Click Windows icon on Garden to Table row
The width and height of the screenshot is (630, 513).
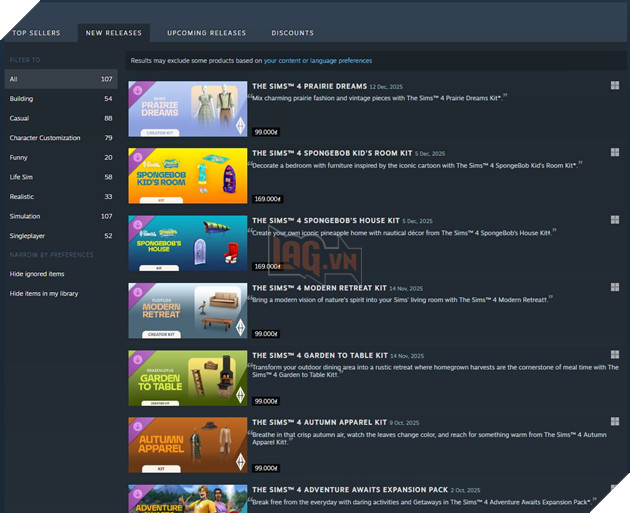[615, 355]
